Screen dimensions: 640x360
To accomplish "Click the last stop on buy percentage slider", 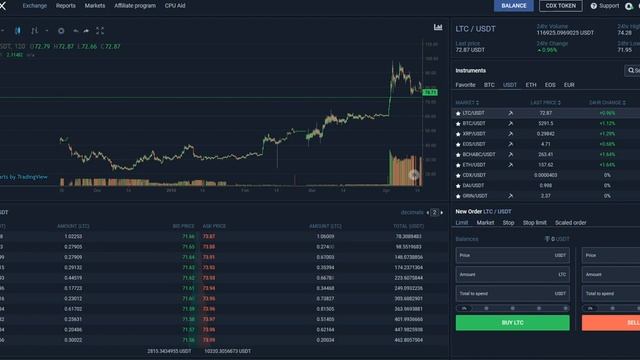I will pyautogui.click(x=565, y=308).
